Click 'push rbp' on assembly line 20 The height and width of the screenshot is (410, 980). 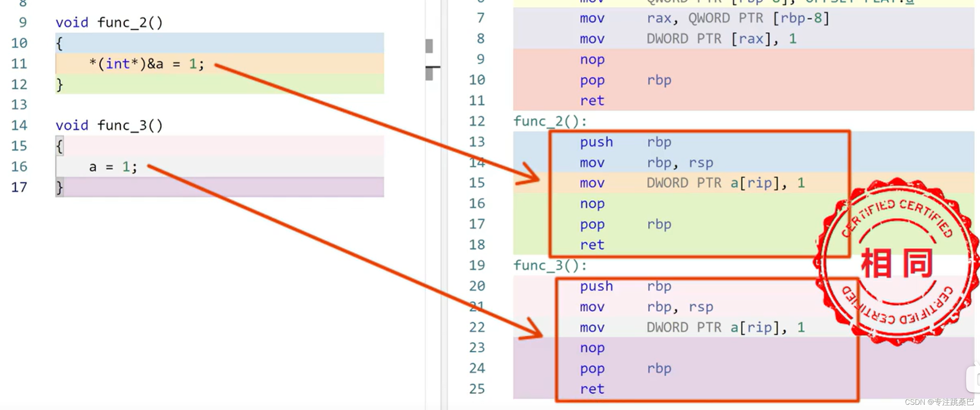pyautogui.click(x=625, y=286)
